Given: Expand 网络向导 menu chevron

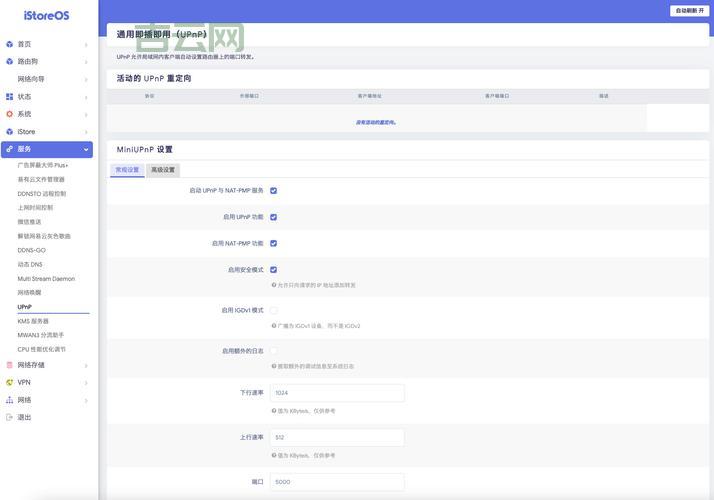Looking at the screenshot, I should click(86, 80).
